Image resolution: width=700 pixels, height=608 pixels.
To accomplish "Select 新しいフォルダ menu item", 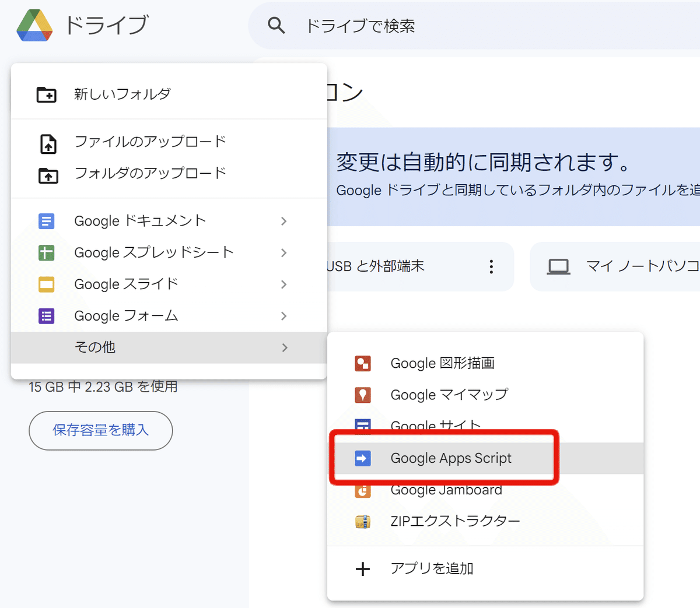I will coord(169,94).
